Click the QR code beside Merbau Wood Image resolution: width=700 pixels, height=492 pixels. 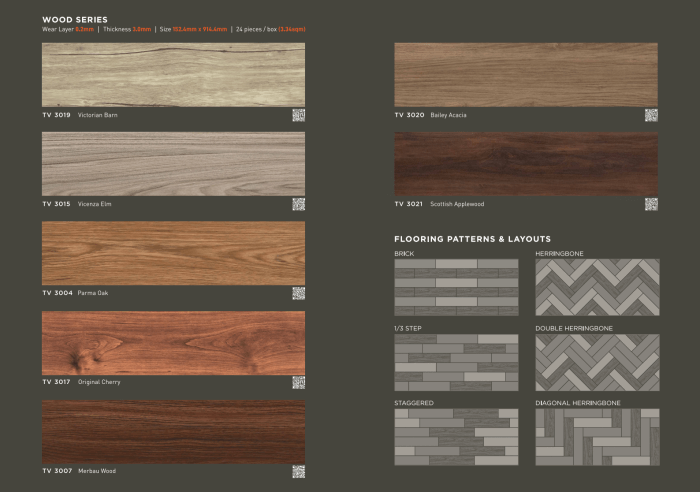coord(298,471)
